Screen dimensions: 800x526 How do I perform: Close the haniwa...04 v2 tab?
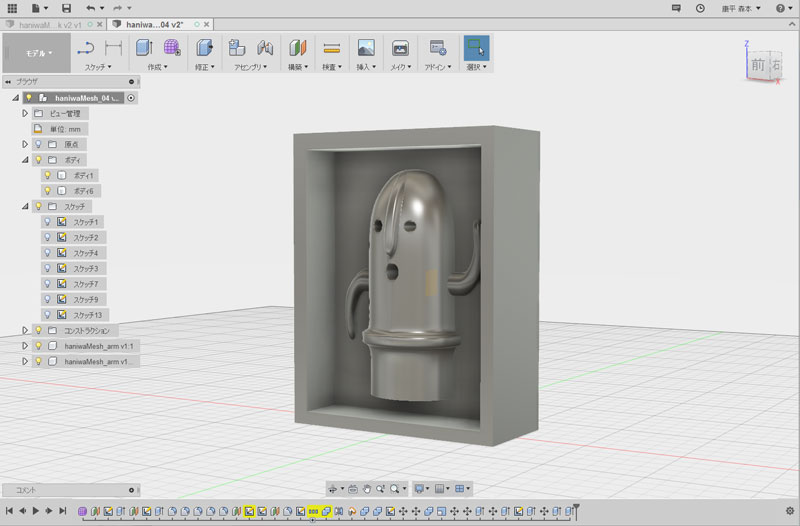pyautogui.click(x=206, y=24)
